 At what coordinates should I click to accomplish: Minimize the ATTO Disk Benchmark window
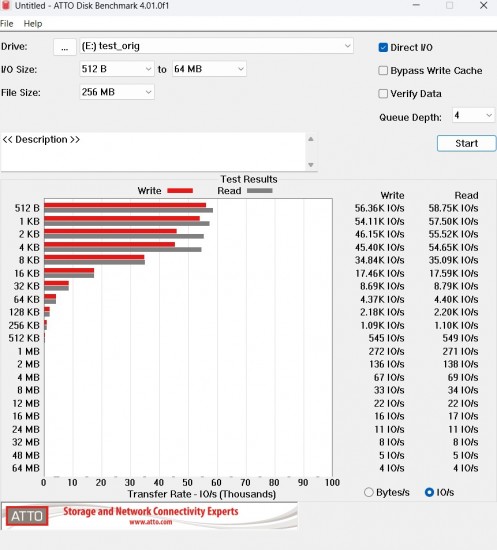coord(416,5)
